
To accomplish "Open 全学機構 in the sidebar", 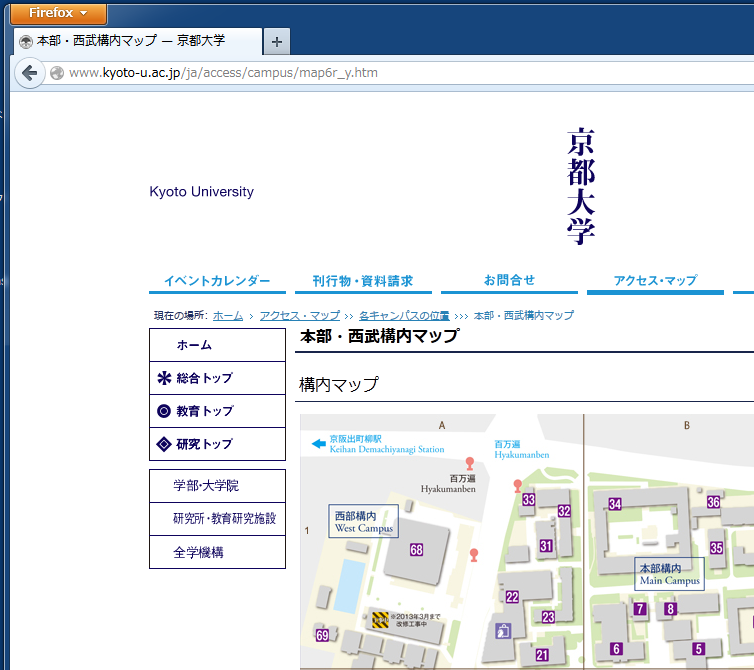I will coord(217,552).
